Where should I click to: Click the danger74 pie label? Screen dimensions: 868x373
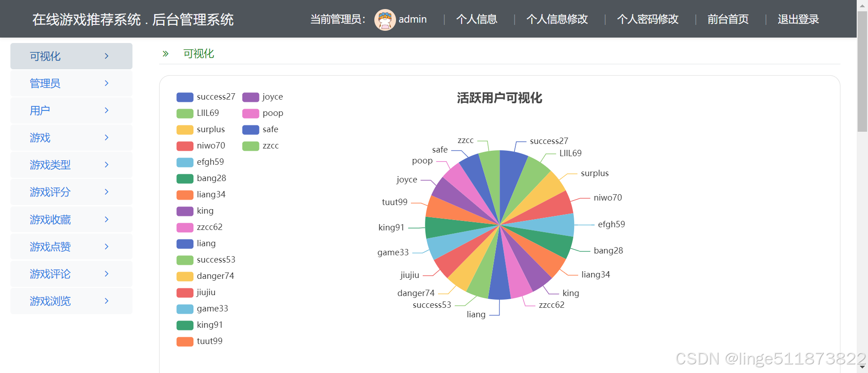click(416, 293)
